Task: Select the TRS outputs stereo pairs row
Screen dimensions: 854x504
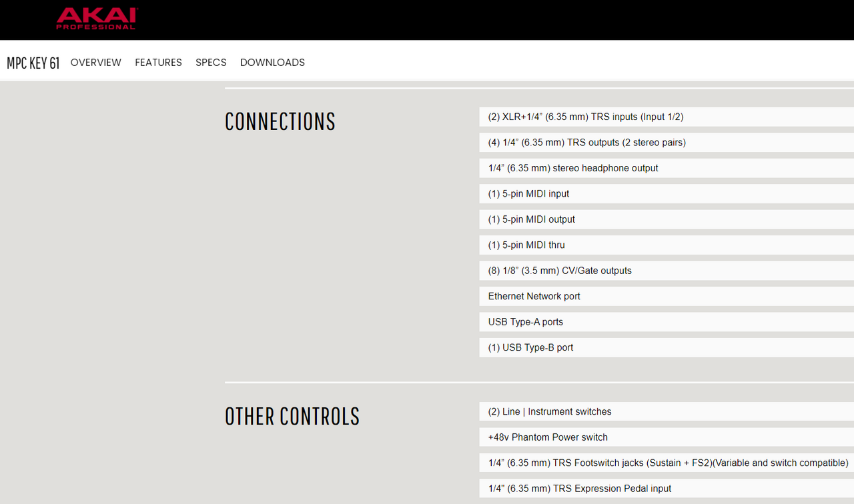Action: (x=667, y=143)
